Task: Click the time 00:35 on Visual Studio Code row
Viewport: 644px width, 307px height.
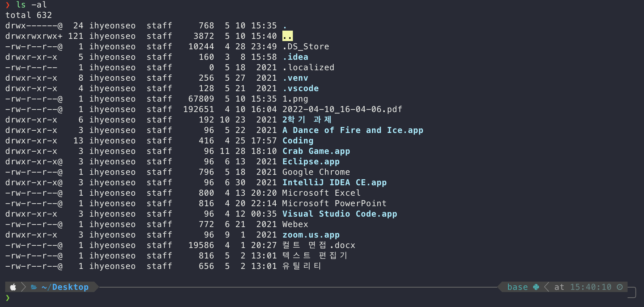Action: click(x=264, y=214)
